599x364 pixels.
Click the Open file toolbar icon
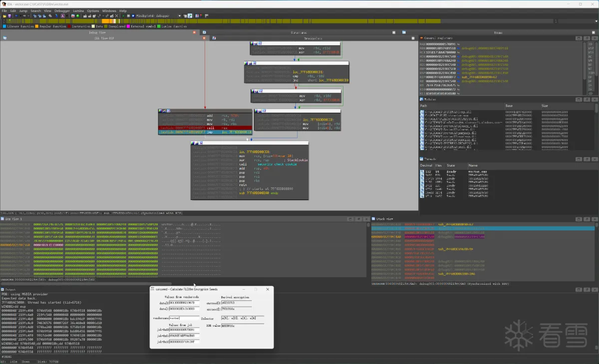pyautogui.click(x=4, y=15)
